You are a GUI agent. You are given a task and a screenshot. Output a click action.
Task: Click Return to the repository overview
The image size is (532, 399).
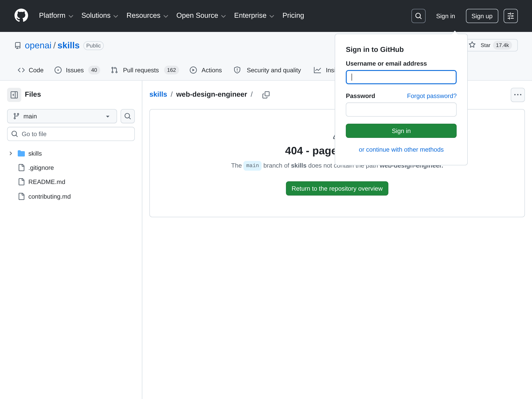point(337,188)
